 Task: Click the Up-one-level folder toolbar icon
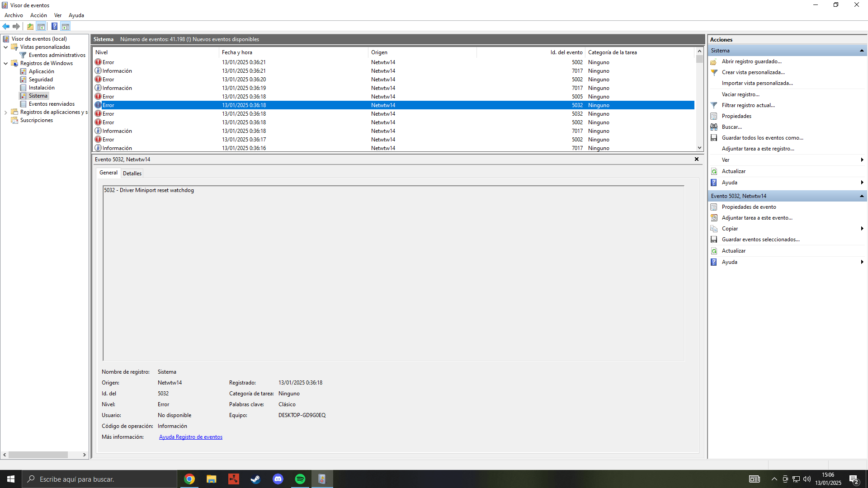coord(30,27)
